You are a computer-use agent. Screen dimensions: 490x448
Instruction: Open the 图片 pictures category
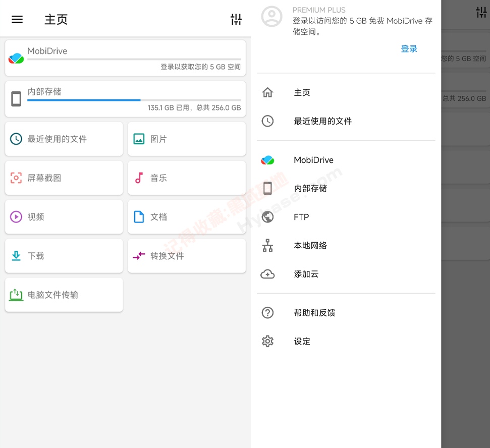click(187, 139)
